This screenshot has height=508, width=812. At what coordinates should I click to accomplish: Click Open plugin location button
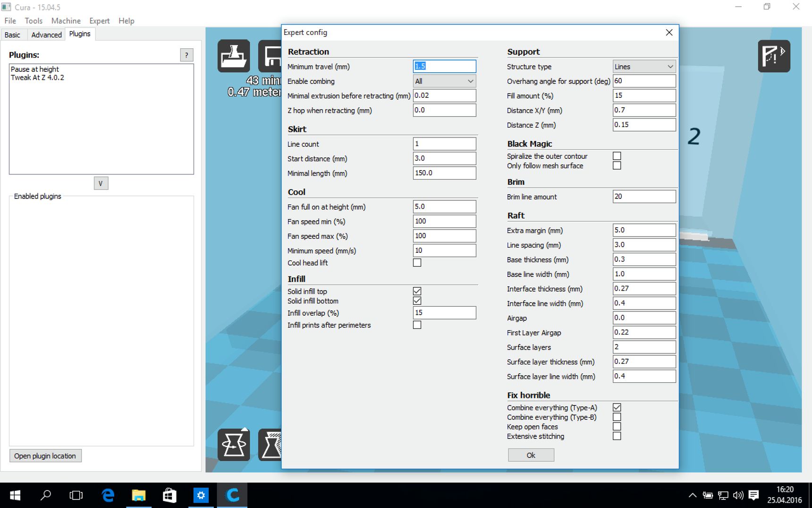click(x=45, y=456)
